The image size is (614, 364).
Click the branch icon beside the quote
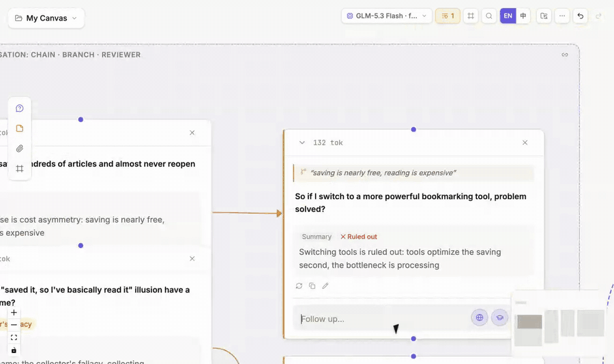[x=303, y=172]
